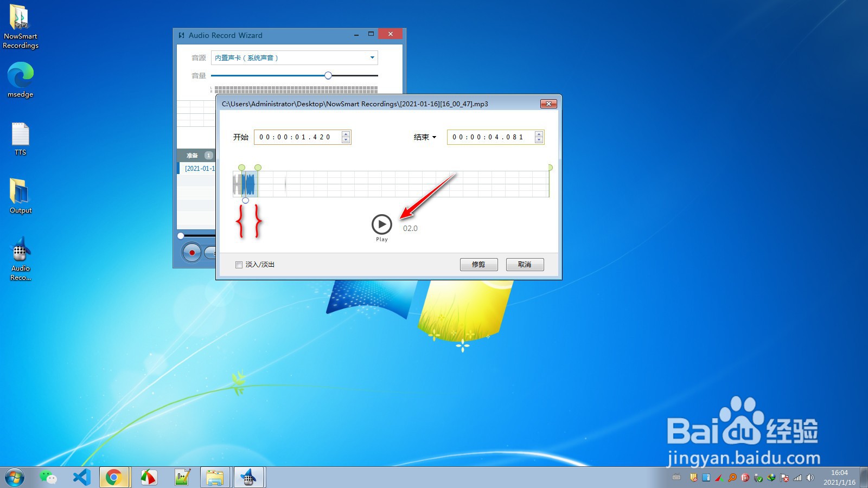Image resolution: width=868 pixels, height=488 pixels.
Task: Open Visual Studio Code from taskbar
Action: pyautogui.click(x=81, y=477)
